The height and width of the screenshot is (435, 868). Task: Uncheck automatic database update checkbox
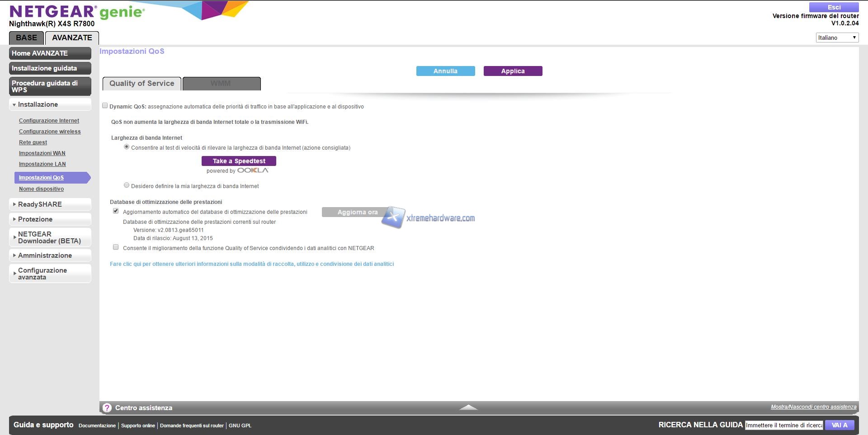(116, 211)
